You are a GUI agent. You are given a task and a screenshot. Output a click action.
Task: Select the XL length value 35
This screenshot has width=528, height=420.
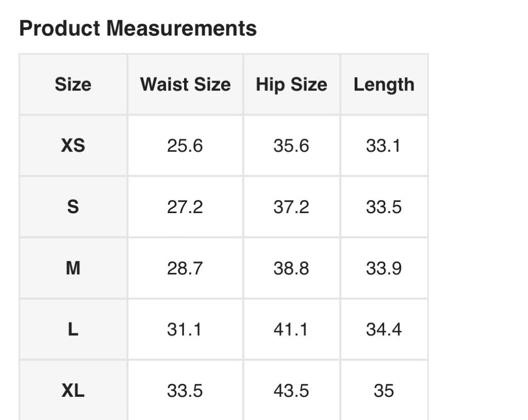pyautogui.click(x=384, y=391)
